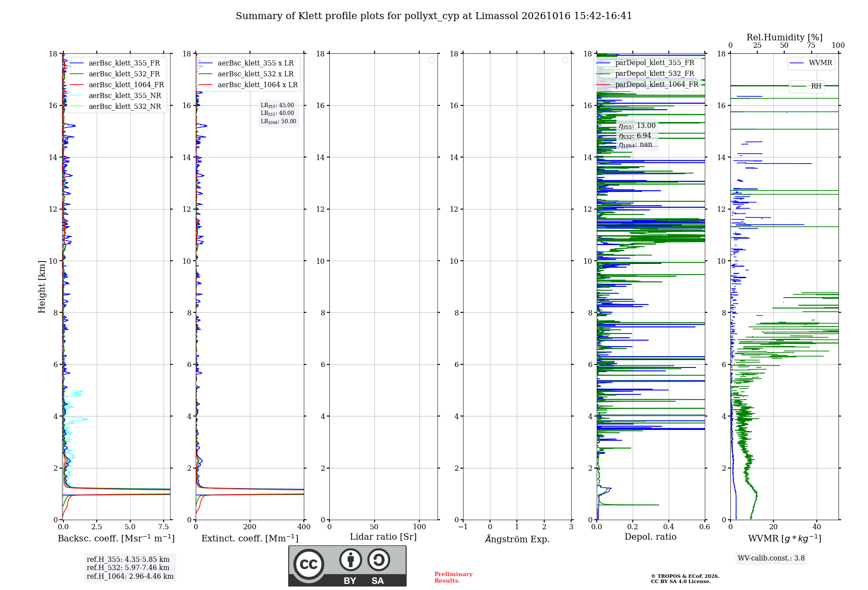Image resolution: width=868 pixels, height=590 pixels.
Task: Click the η1064: nan annotation
Action: tap(635, 145)
